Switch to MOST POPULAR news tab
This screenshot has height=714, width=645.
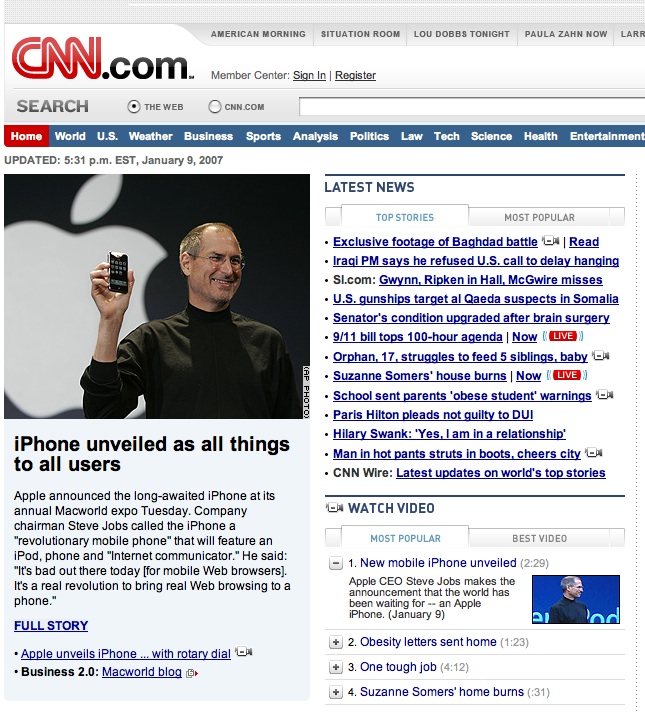pos(539,218)
